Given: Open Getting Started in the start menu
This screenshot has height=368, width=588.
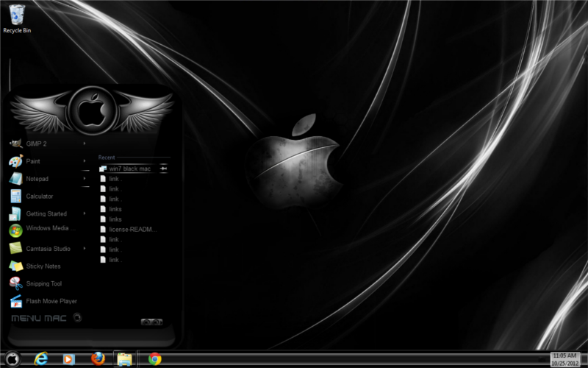Looking at the screenshot, I should pyautogui.click(x=47, y=213).
